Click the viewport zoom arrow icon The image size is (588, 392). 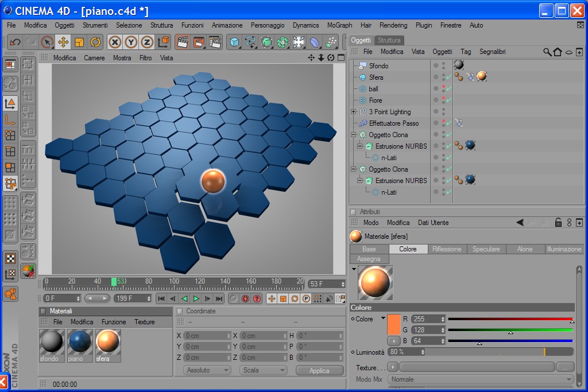(321, 58)
